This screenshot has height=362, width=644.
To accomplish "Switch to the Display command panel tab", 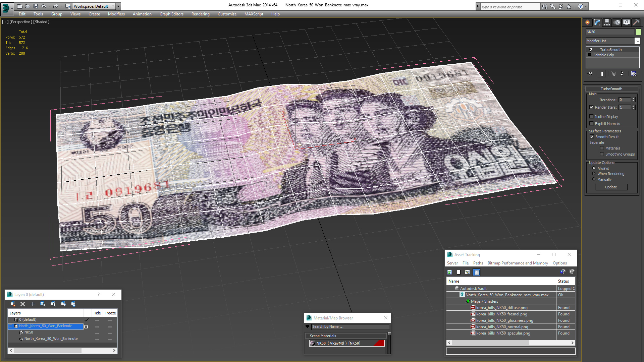I will [627, 22].
